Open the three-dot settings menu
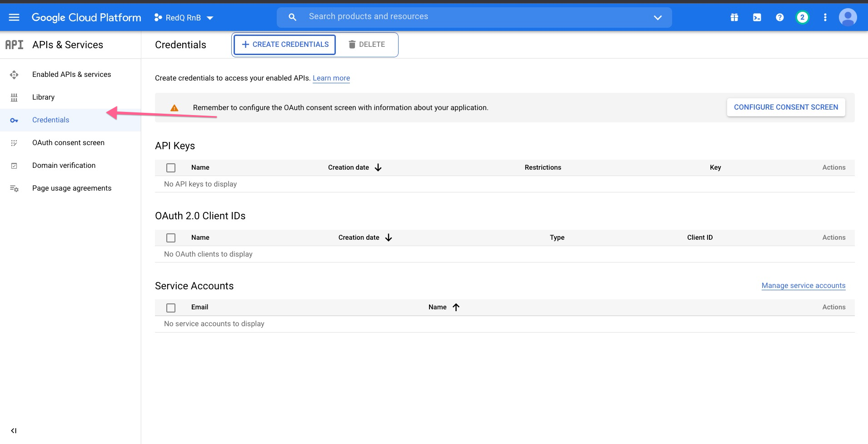The image size is (868, 444). (825, 17)
